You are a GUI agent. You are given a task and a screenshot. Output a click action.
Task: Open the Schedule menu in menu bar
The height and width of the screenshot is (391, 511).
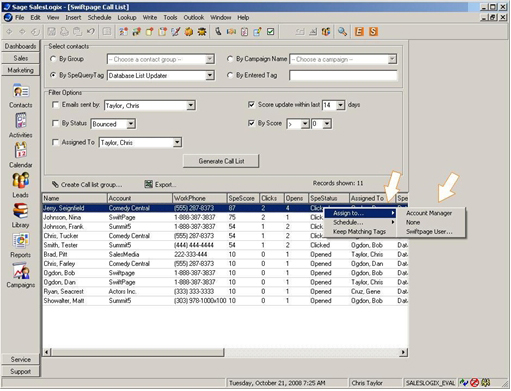tap(99, 17)
